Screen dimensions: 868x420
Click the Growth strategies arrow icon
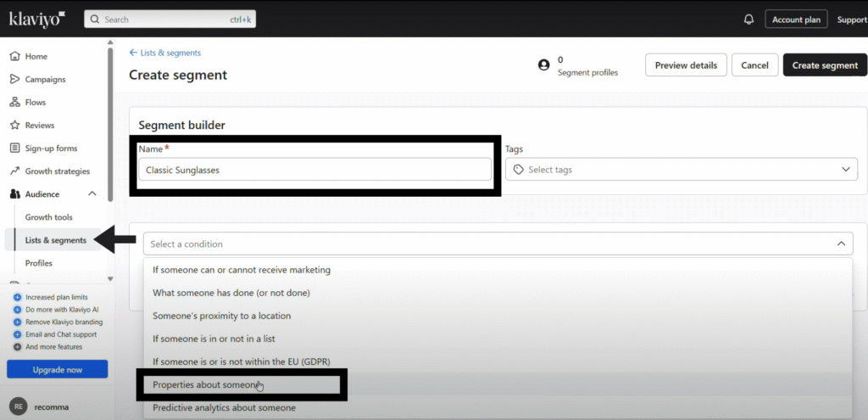pyautogui.click(x=14, y=171)
